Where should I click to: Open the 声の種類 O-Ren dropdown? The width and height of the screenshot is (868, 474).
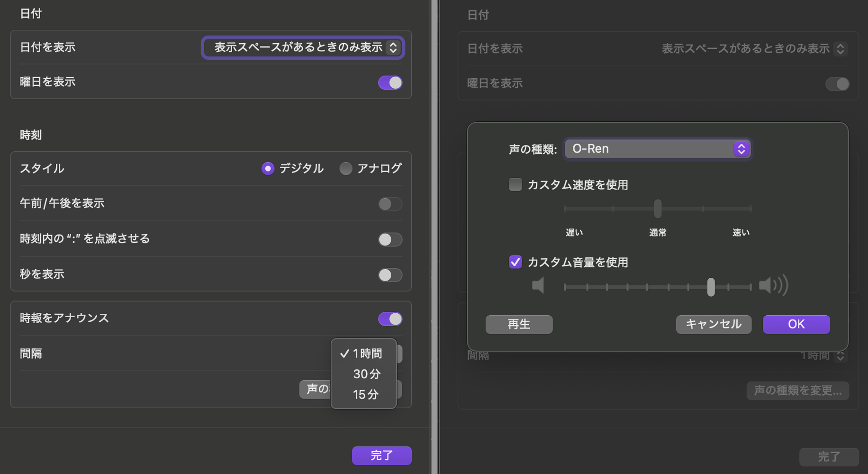(657, 149)
